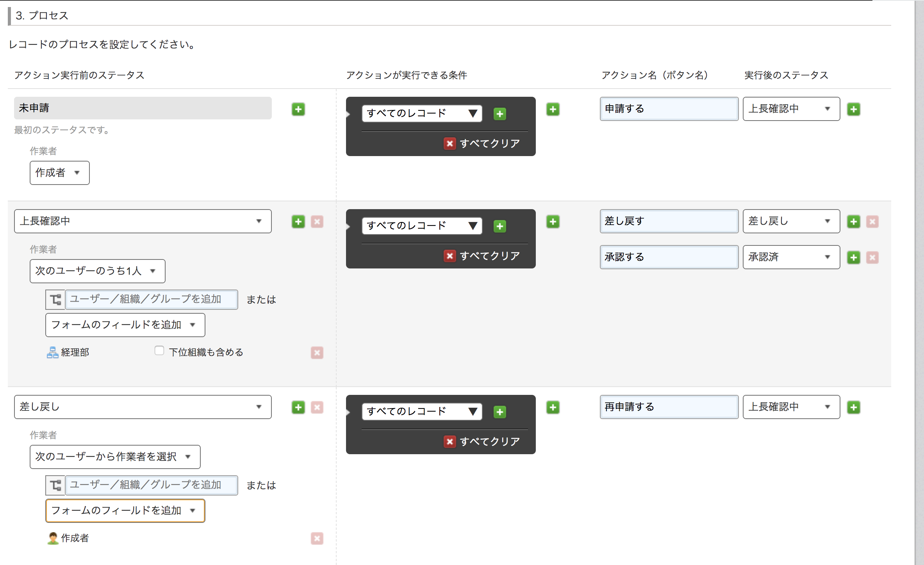Add condition inside third すべてのレコード box
The image size is (924, 565).
500,412
